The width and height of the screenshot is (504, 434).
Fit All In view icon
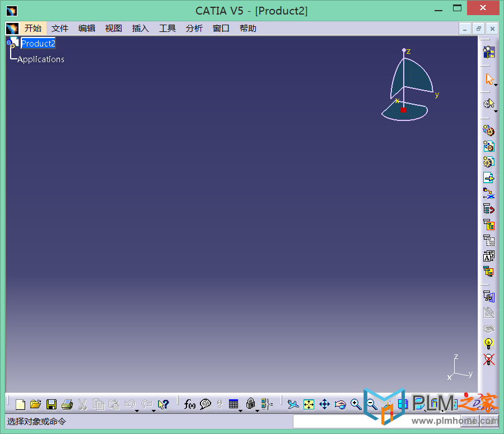point(309,404)
